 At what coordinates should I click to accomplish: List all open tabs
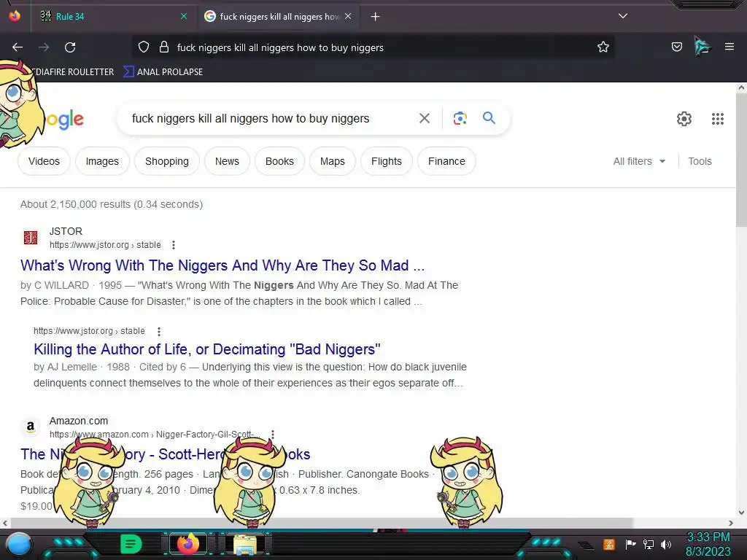click(x=623, y=16)
